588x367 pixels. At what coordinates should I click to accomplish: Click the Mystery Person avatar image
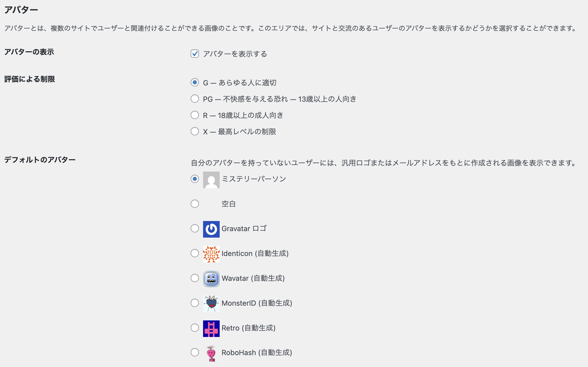[211, 180]
